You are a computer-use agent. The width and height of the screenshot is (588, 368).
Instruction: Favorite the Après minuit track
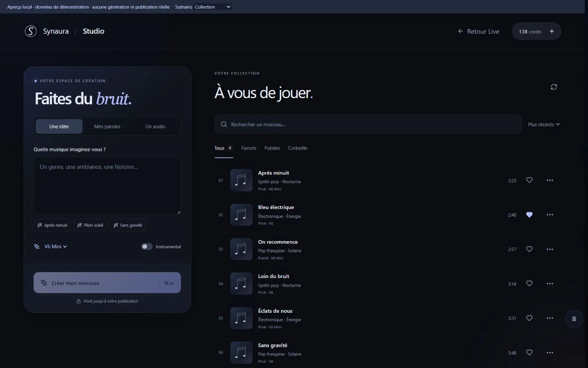click(x=529, y=180)
